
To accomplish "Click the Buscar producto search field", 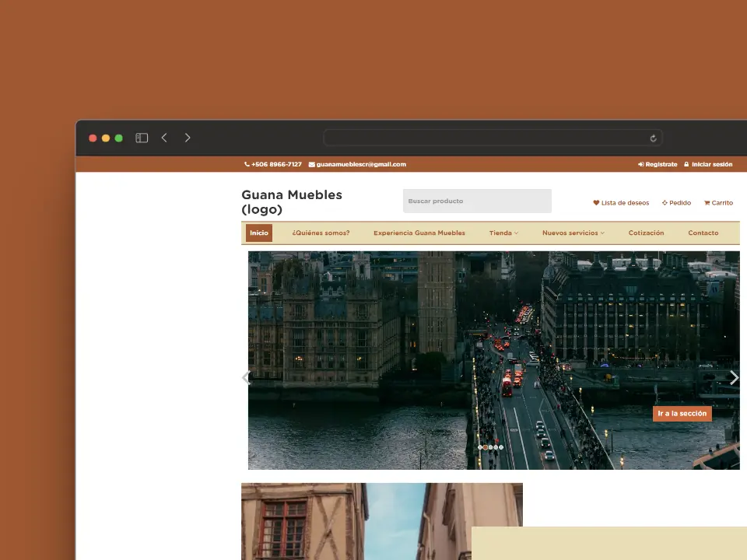I will (x=476, y=201).
